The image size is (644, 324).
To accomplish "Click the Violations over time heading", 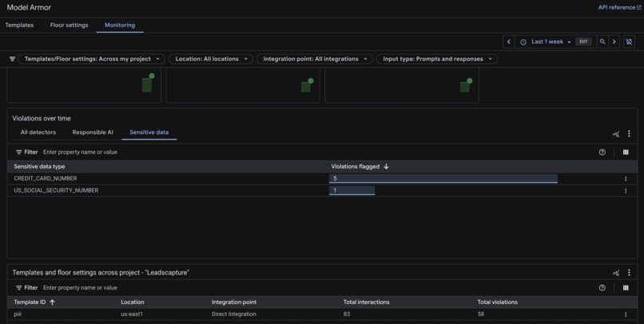I will 42,119.
